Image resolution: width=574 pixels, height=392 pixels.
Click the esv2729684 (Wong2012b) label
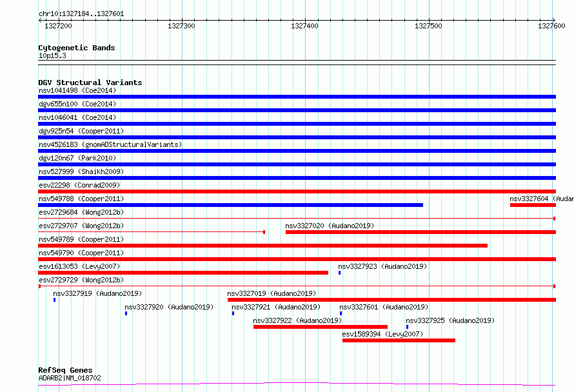click(x=81, y=212)
